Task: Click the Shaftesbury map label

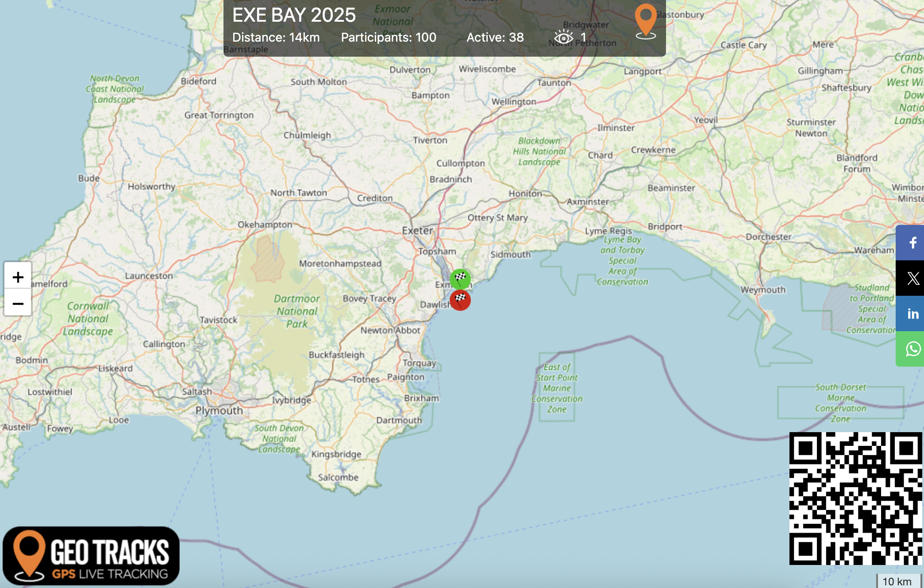Action: (847, 88)
